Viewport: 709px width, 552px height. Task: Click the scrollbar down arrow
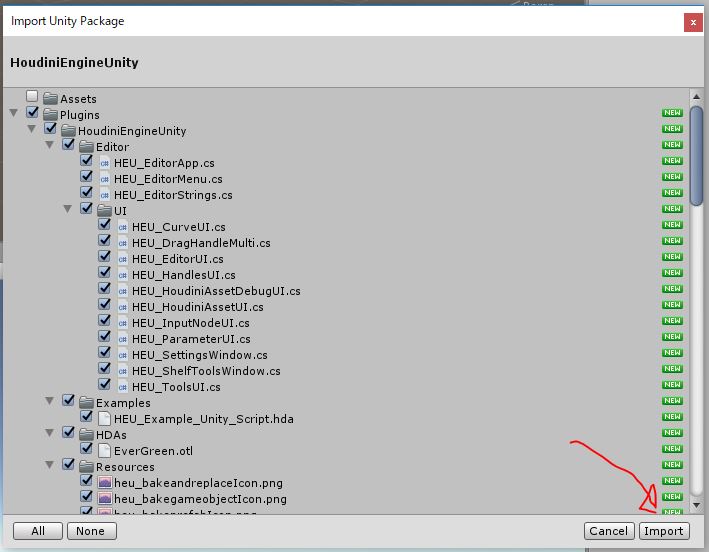(696, 505)
